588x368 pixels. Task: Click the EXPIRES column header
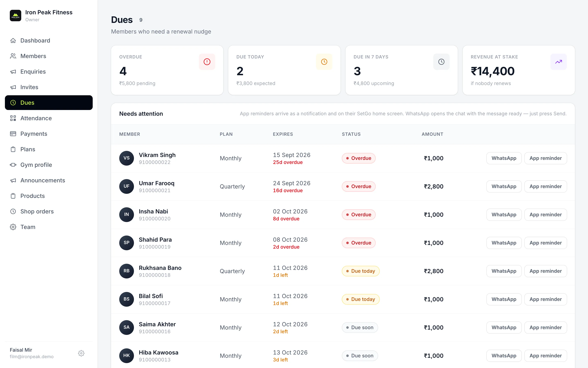(283, 134)
